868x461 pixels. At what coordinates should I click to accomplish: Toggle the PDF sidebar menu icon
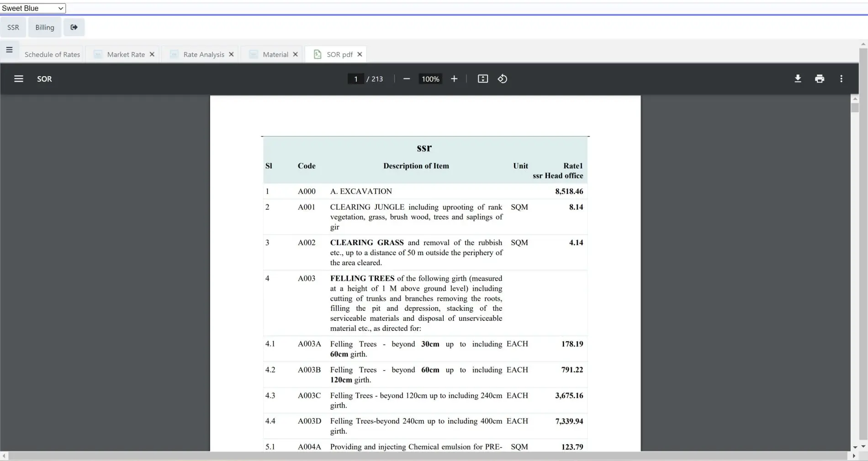[x=19, y=79]
